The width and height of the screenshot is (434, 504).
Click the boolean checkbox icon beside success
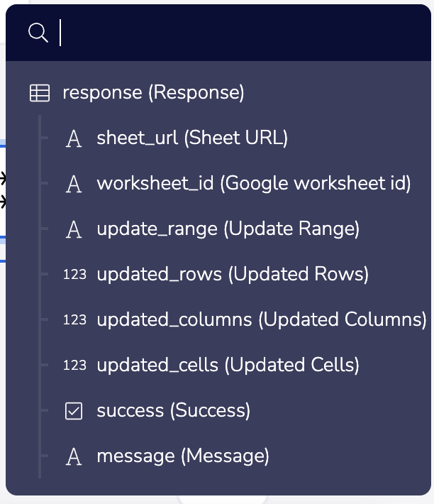[74, 411]
